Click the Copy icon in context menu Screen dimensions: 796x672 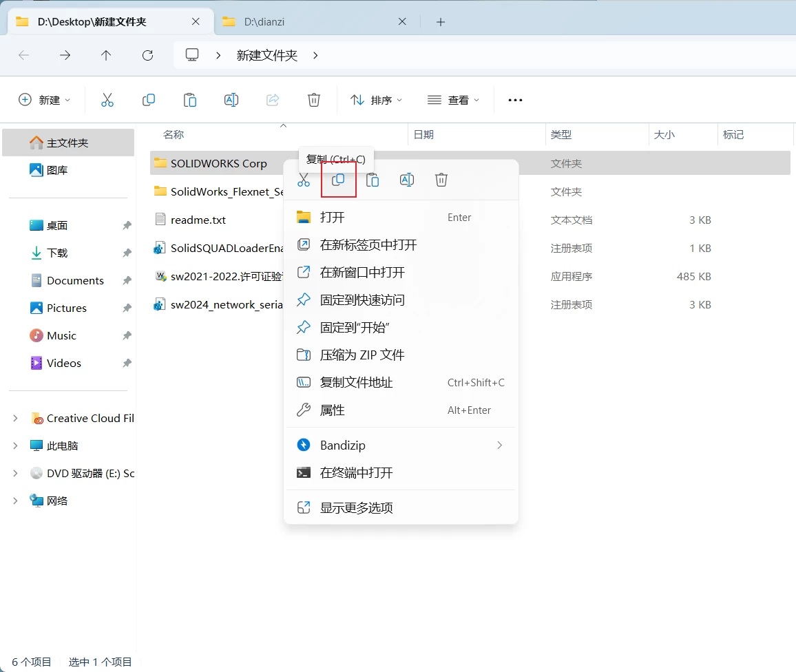tap(338, 180)
